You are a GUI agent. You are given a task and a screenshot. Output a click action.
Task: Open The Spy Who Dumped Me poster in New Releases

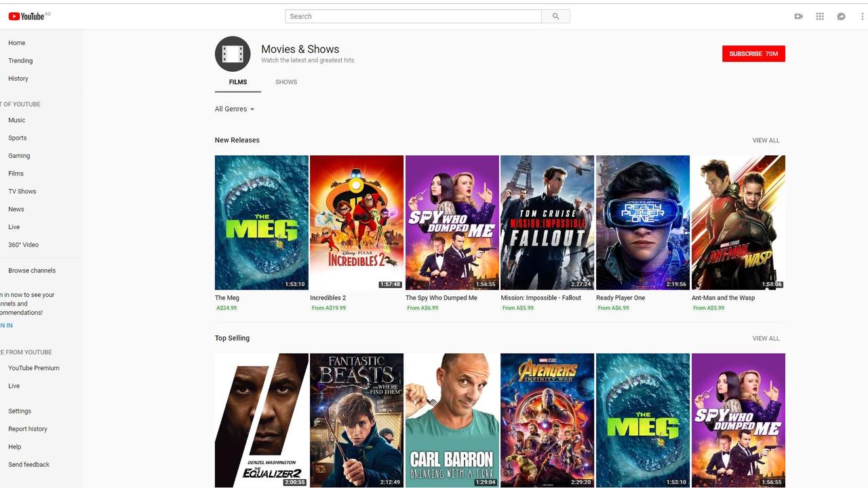pyautogui.click(x=452, y=222)
